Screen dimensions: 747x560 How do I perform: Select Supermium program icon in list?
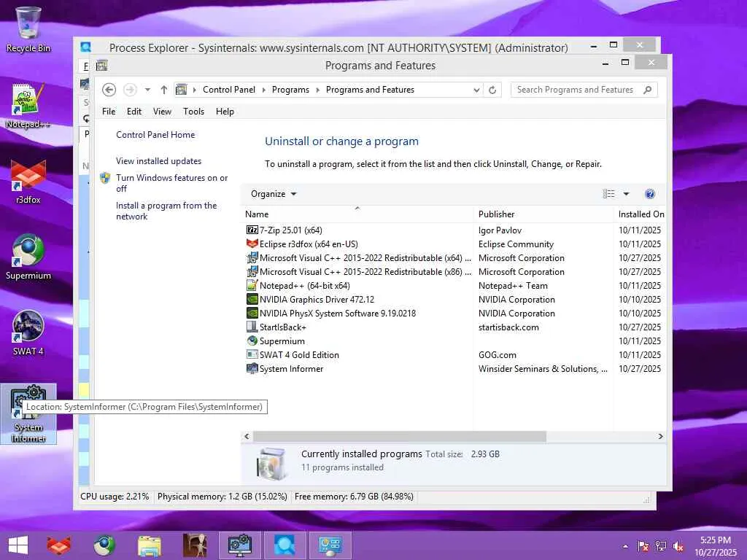point(252,341)
